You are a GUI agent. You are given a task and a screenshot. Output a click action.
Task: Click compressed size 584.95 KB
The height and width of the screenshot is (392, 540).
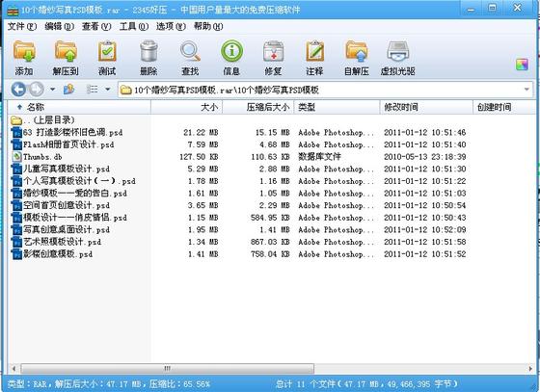click(270, 218)
